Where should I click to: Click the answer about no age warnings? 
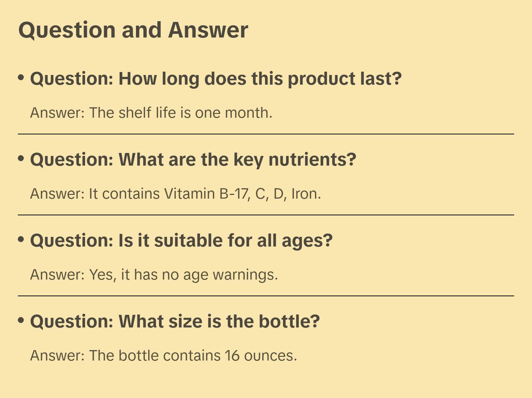click(154, 275)
